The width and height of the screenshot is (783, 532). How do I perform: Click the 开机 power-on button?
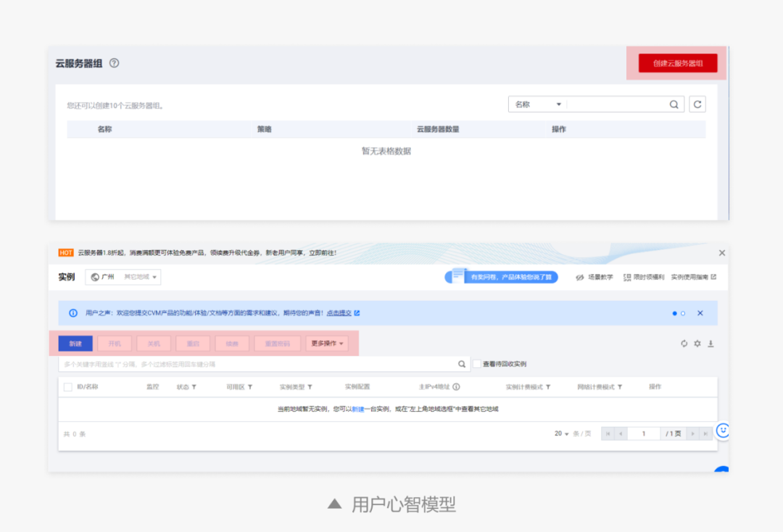115,344
